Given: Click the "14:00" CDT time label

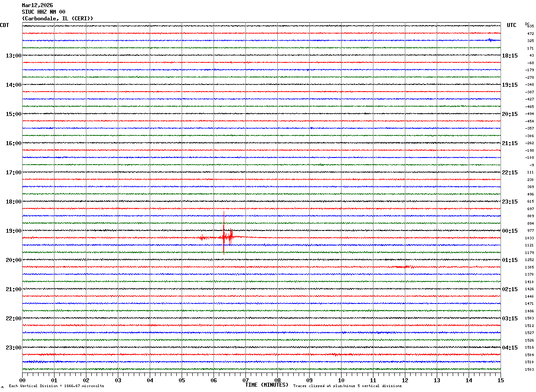Looking at the screenshot, I should (x=13, y=85).
